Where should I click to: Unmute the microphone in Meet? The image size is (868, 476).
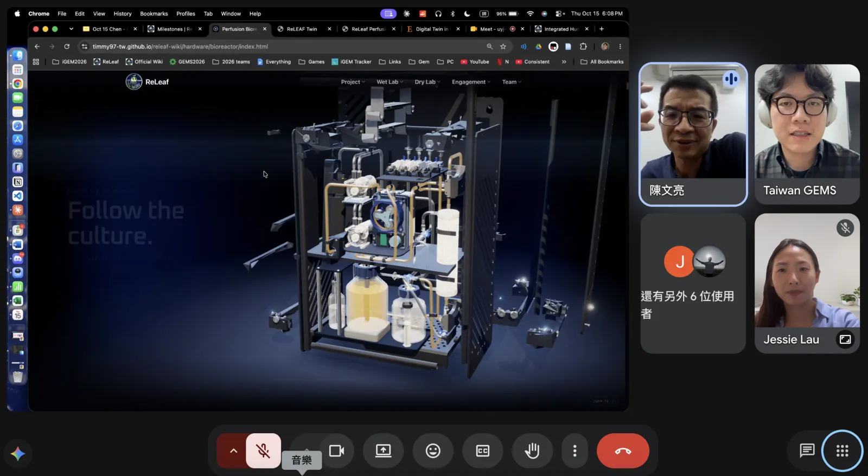[263, 451]
